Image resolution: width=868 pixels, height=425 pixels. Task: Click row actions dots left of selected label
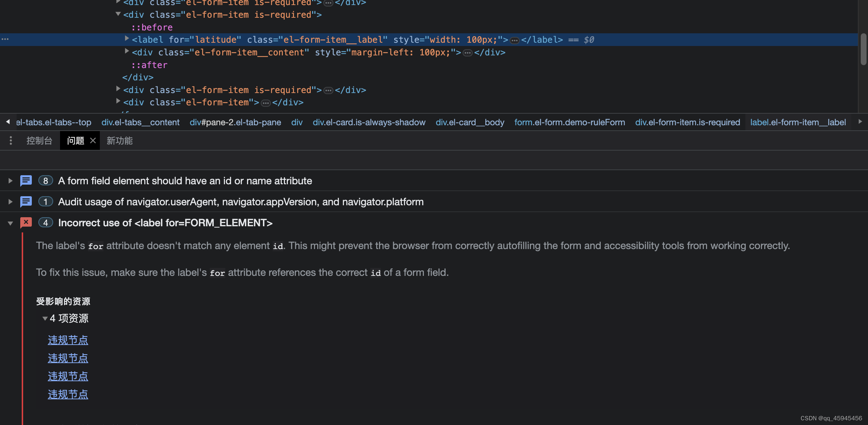point(5,39)
